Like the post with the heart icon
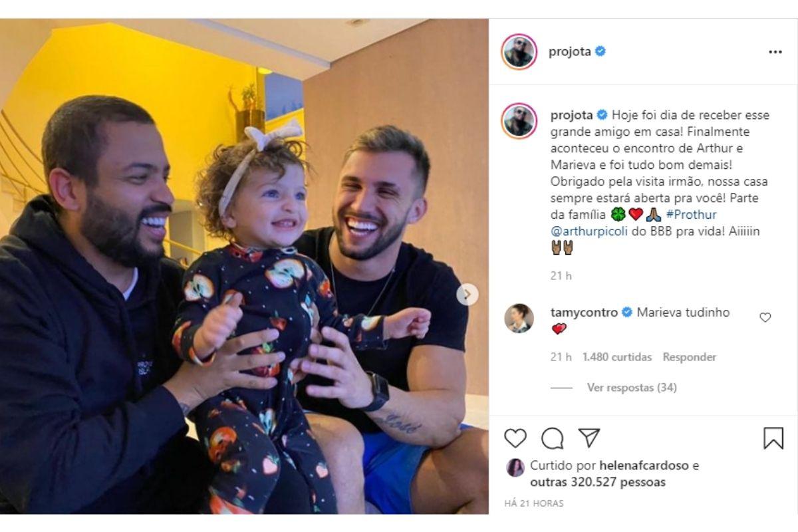The width and height of the screenshot is (798, 532). (x=515, y=438)
